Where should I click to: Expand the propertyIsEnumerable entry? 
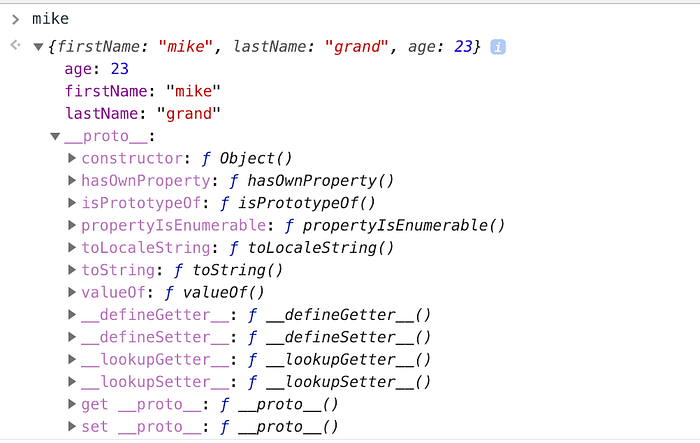(72, 225)
